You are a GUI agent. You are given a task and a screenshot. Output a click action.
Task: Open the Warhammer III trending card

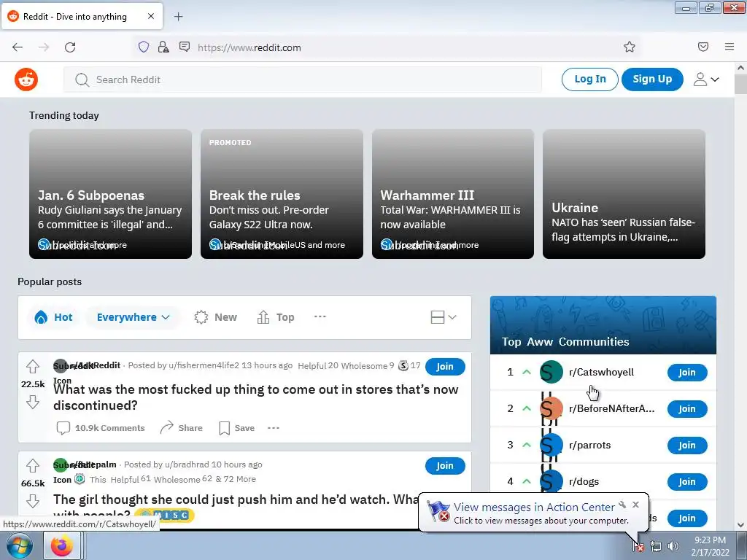click(x=452, y=194)
